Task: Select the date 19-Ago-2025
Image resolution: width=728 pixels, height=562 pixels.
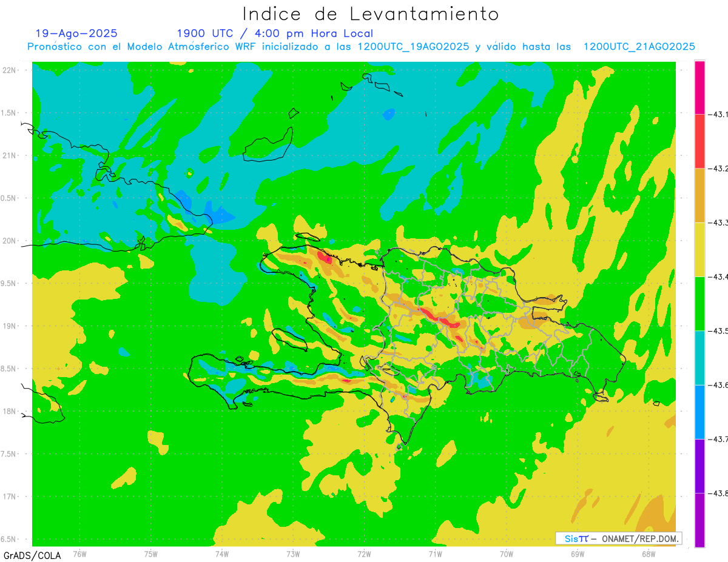Action: pos(76,33)
